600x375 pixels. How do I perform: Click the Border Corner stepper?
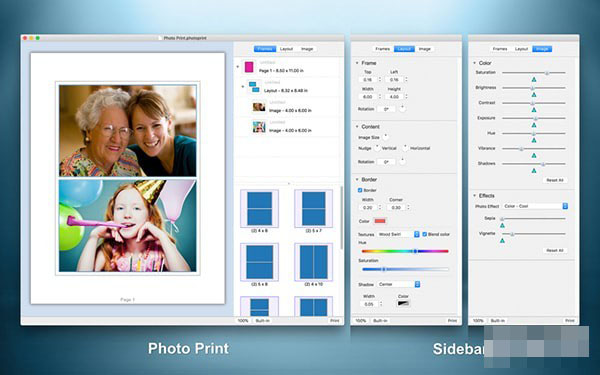click(x=408, y=207)
